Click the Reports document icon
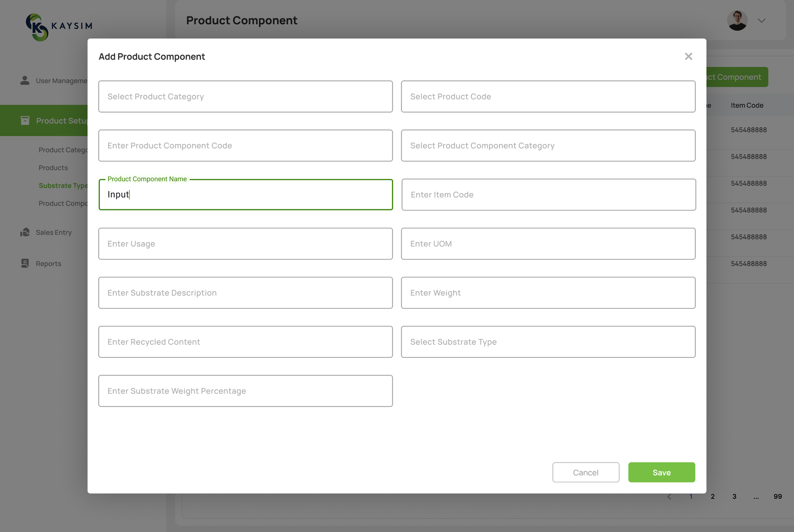Image resolution: width=794 pixels, height=532 pixels. point(25,264)
